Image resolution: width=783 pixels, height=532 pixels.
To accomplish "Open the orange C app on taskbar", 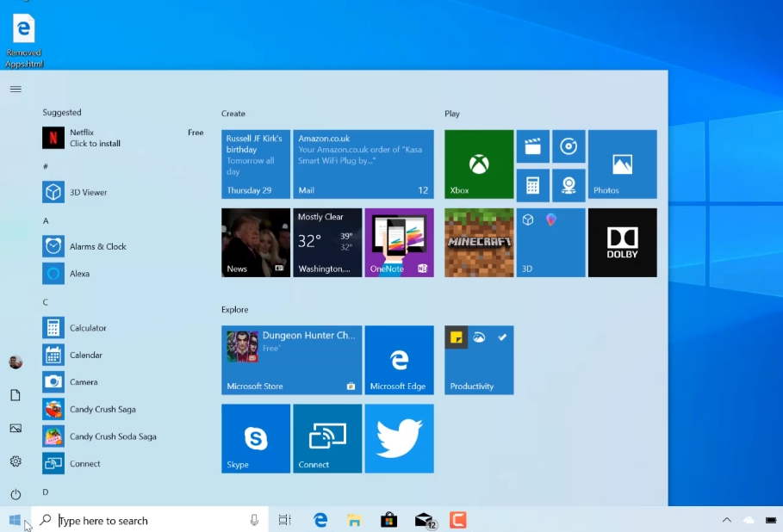I will [458, 520].
